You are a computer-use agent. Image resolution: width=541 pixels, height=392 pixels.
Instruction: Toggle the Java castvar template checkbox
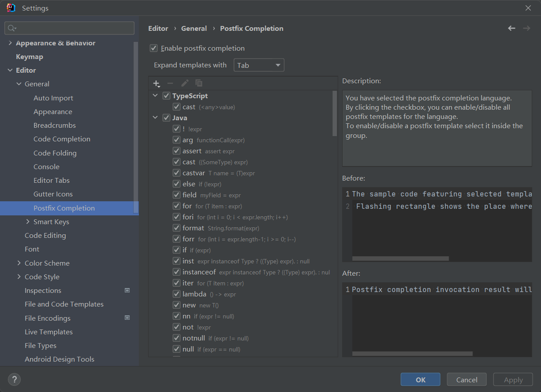[x=176, y=173]
